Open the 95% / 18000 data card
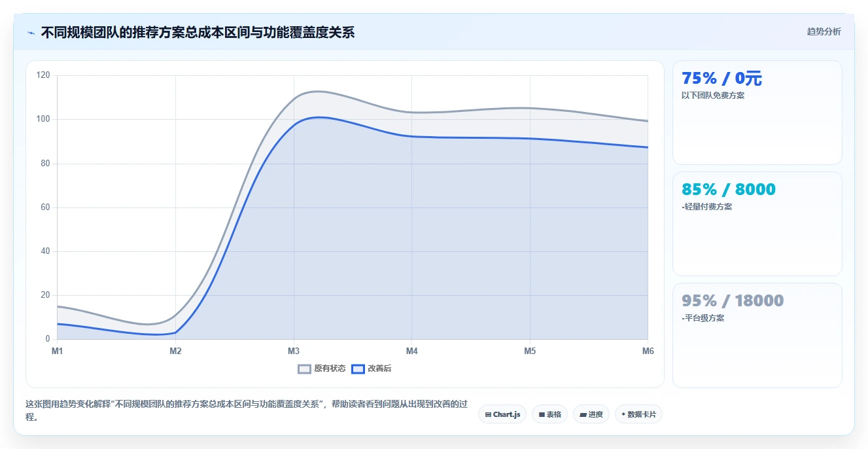The height and width of the screenshot is (449, 868). tap(757, 335)
